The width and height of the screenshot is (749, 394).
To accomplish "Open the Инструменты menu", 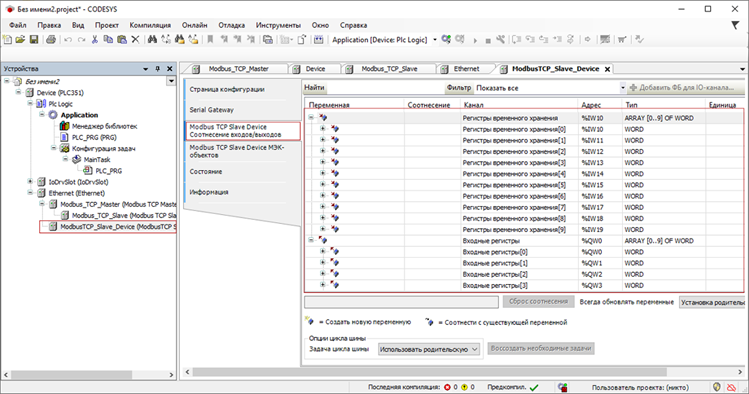I will pyautogui.click(x=278, y=25).
